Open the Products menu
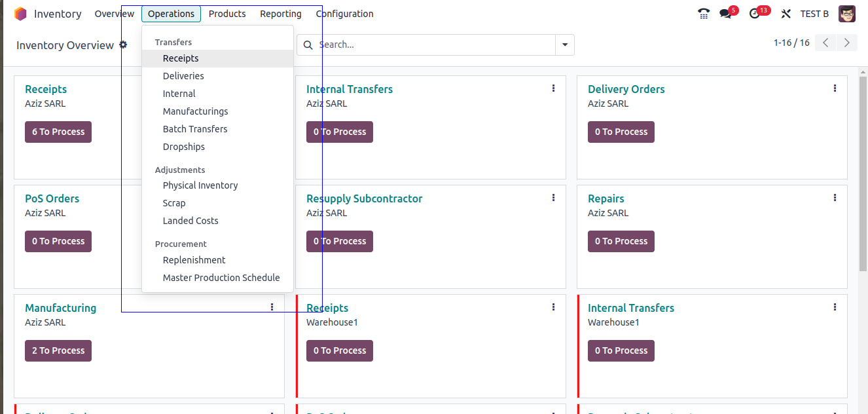 pyautogui.click(x=227, y=14)
